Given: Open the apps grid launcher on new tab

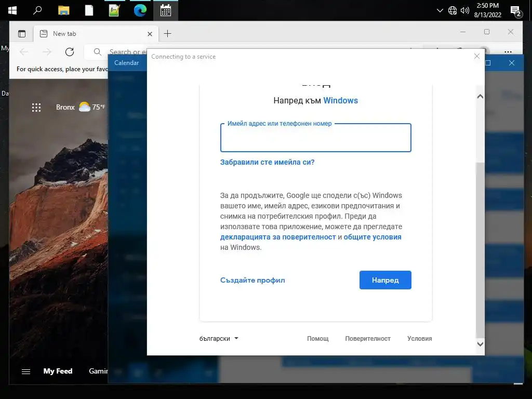Looking at the screenshot, I should (x=36, y=107).
